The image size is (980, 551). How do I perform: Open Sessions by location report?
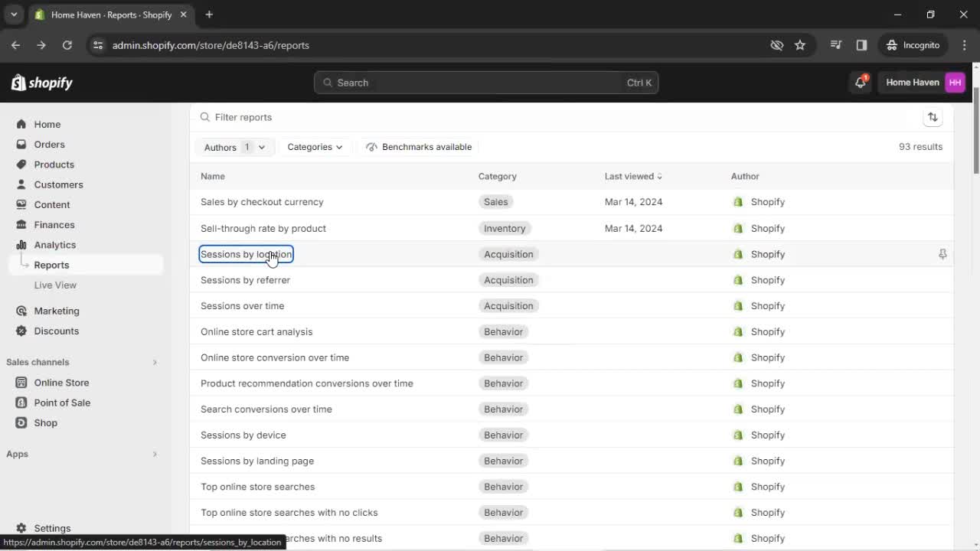coord(246,254)
